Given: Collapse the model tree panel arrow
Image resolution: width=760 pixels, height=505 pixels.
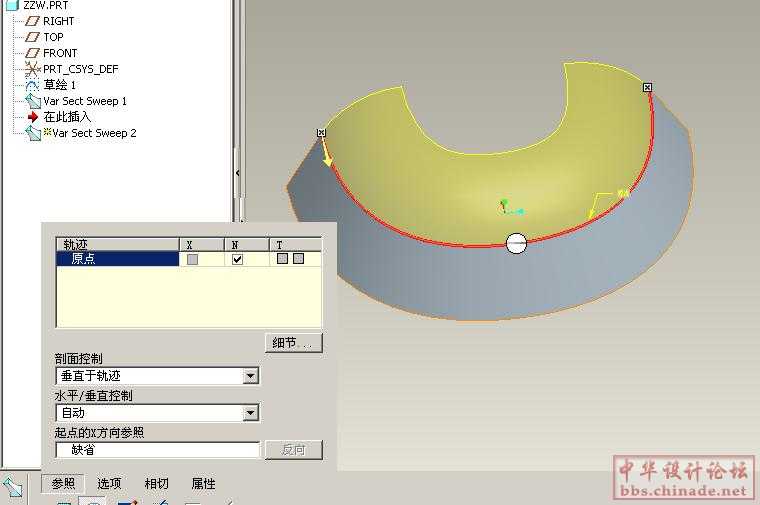Looking at the screenshot, I should click(238, 173).
